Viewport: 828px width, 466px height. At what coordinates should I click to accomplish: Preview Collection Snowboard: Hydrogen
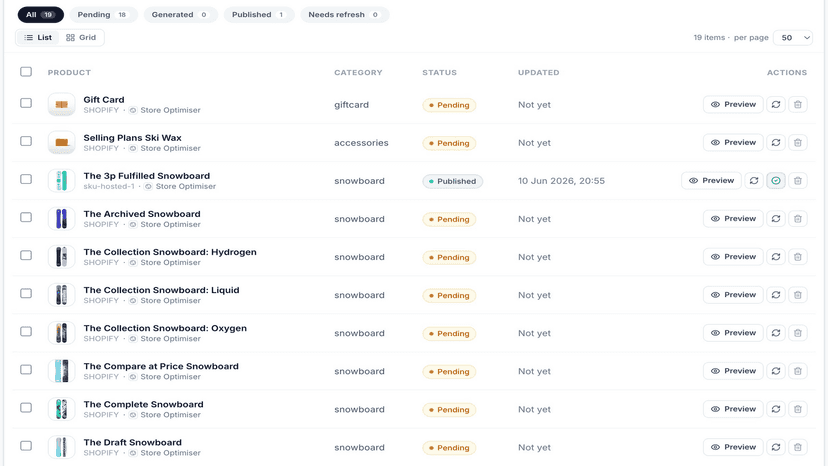733,257
